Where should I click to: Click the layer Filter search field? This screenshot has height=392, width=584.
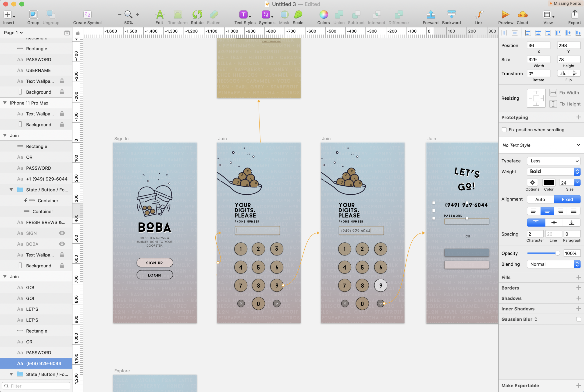click(36, 386)
